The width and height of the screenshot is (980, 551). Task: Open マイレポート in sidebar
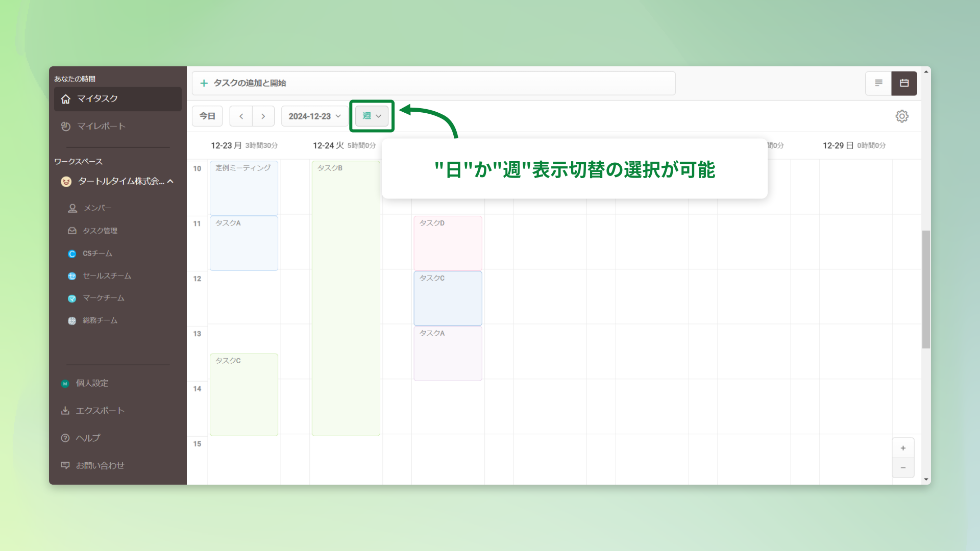pyautogui.click(x=101, y=126)
